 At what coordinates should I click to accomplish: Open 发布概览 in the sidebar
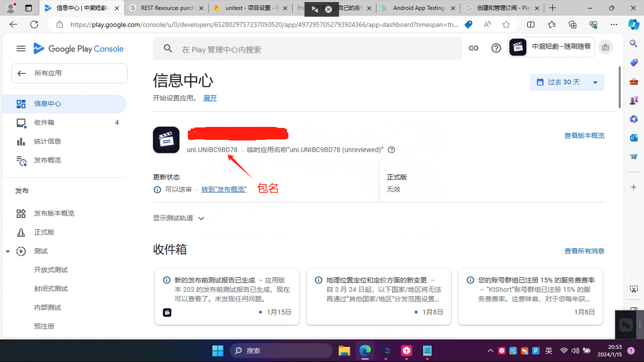pos(64,160)
